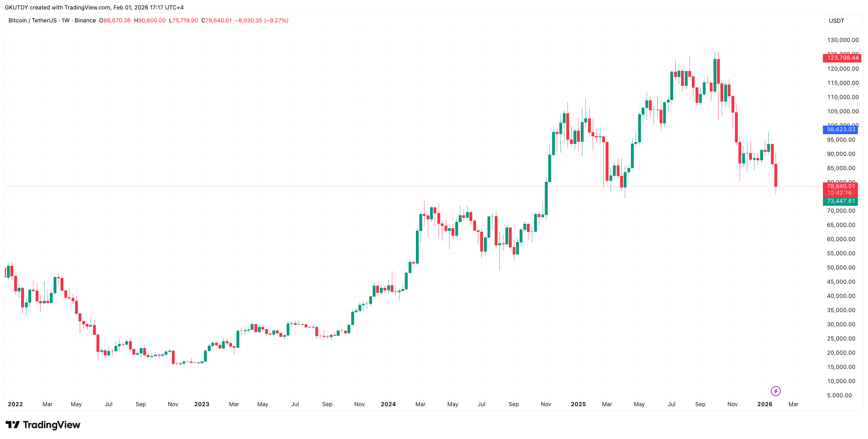
Task: Click the 2023 year label on time axis
Action: pyautogui.click(x=202, y=404)
